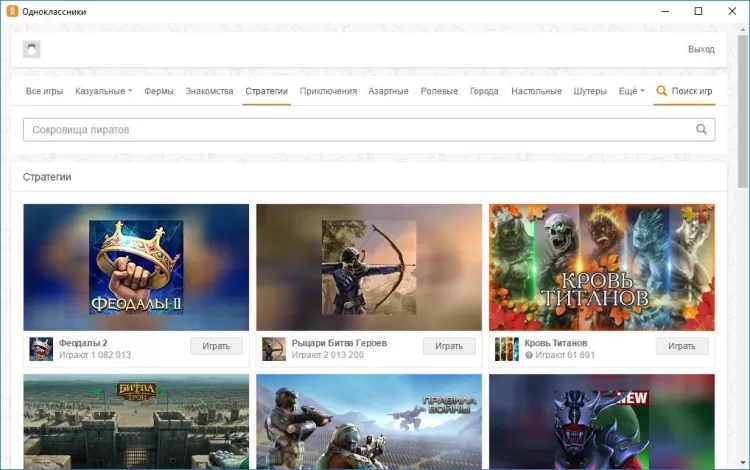This screenshot has width=750, height=470.
Task: Open the Знакомства category tab
Action: coord(210,91)
